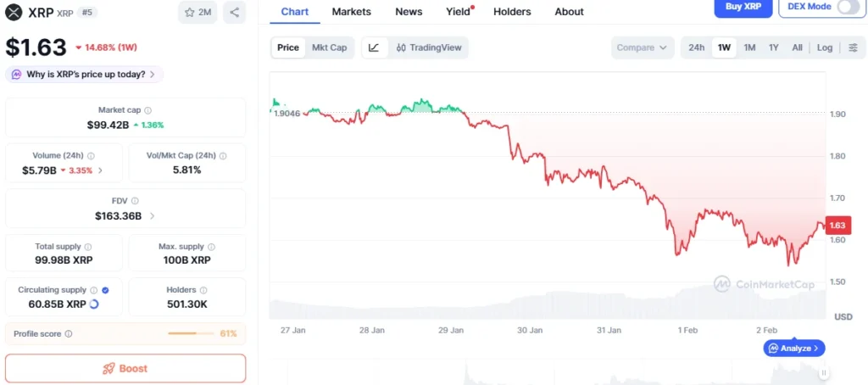This screenshot has height=385, width=868.
Task: Add XRP to watchlist with star button
Action: (198, 13)
